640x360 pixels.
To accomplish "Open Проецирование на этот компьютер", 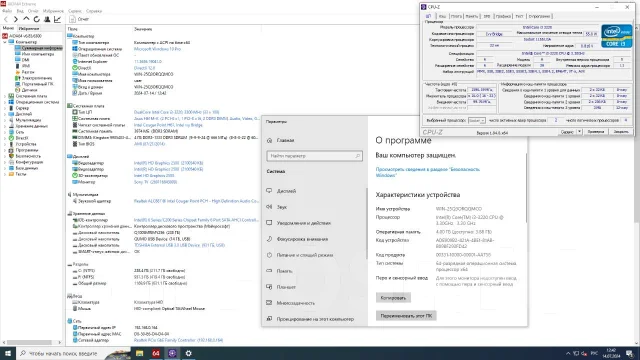I will point(315,319).
